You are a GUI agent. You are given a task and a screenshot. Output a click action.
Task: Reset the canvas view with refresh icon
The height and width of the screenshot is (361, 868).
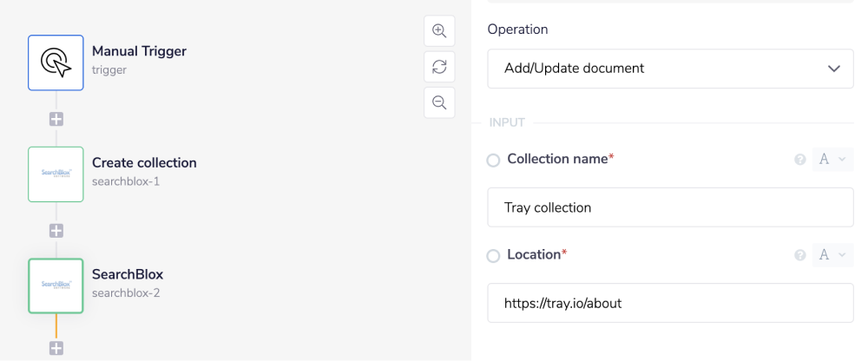point(439,67)
